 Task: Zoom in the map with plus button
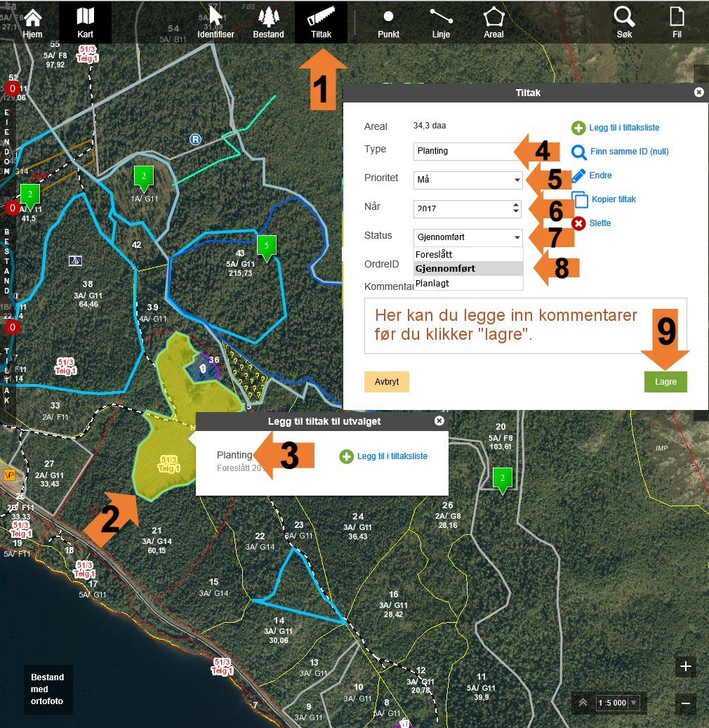click(686, 667)
